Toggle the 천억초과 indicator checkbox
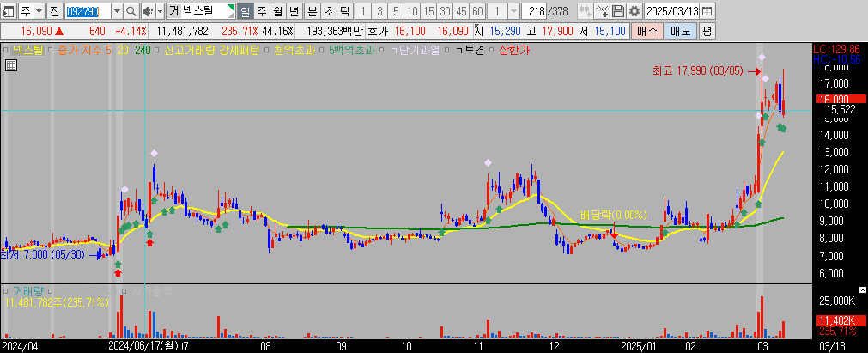 coord(266,51)
